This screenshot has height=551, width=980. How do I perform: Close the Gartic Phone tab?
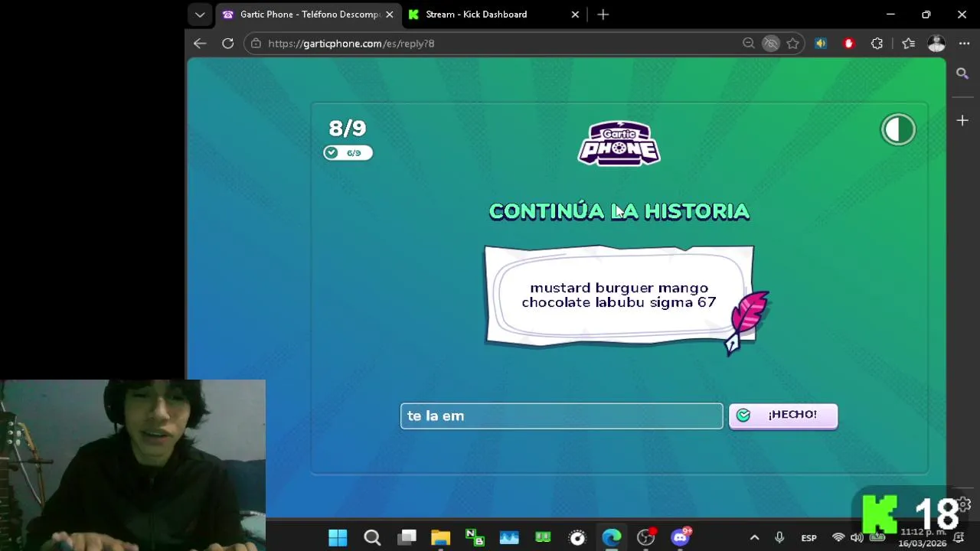tap(389, 15)
